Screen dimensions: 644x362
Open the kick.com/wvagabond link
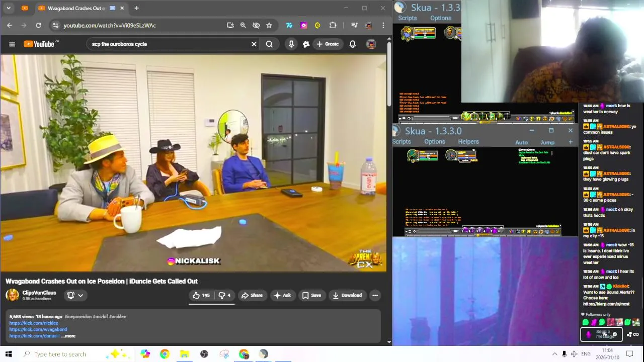point(38,330)
